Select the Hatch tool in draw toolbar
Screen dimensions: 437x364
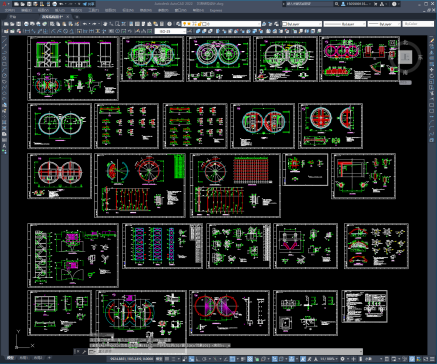pos(4,122)
